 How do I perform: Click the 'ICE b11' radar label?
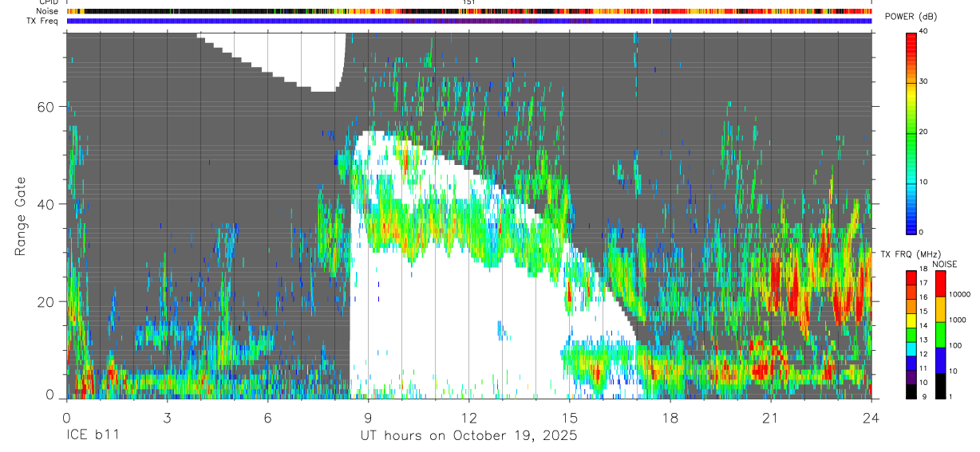pos(93,436)
